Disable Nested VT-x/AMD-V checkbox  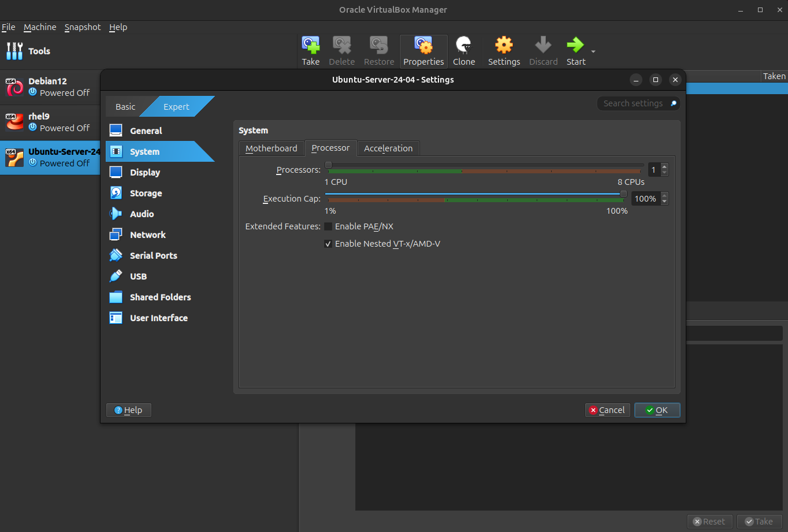[328, 244]
